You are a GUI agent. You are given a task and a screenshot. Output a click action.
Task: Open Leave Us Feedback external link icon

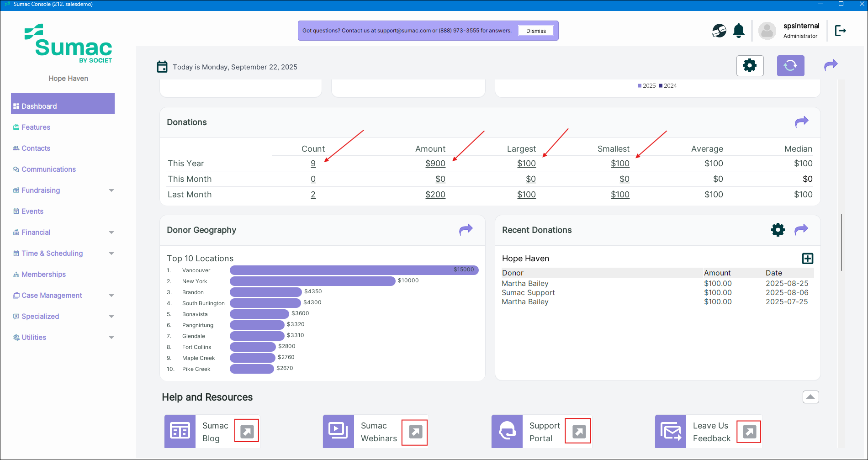click(749, 432)
